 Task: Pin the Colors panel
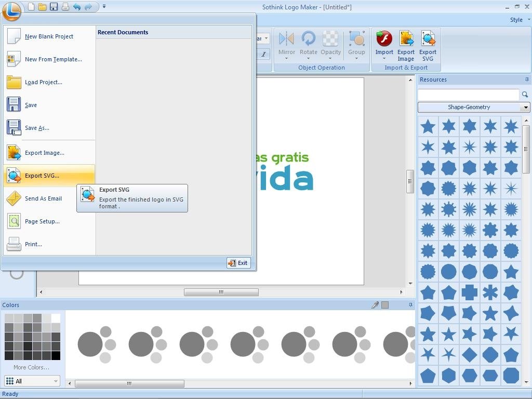[x=410, y=304]
